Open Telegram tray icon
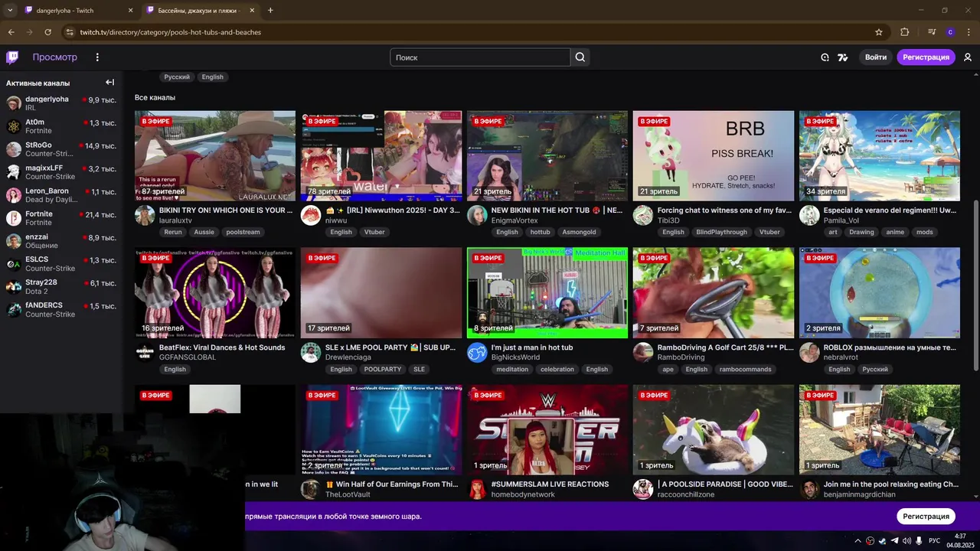The width and height of the screenshot is (980, 551). click(894, 540)
